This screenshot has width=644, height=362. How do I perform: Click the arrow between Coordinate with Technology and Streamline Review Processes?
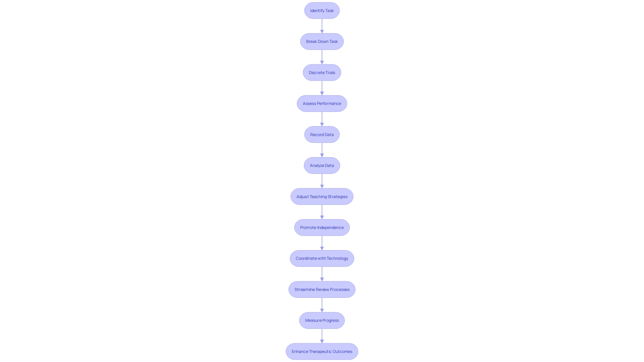[322, 274]
